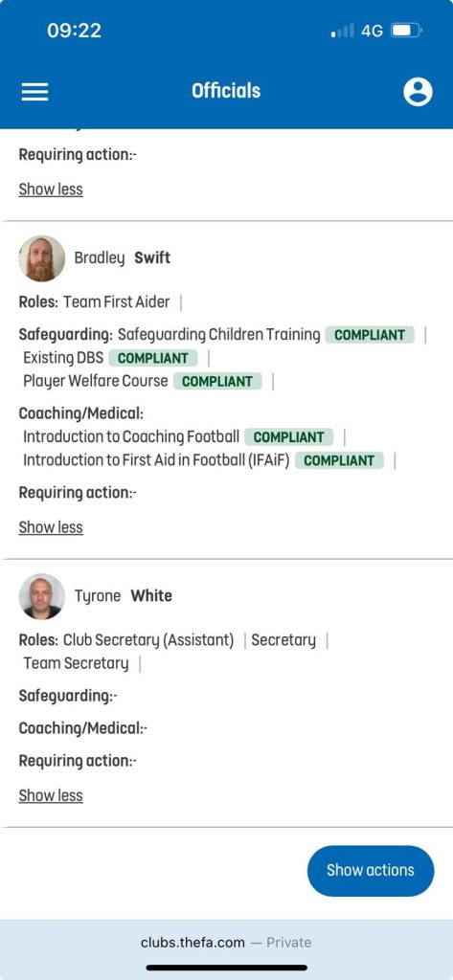Screen dimensions: 453x980
Task: Select the Club Secretary (Assistant) role
Action: point(148,640)
